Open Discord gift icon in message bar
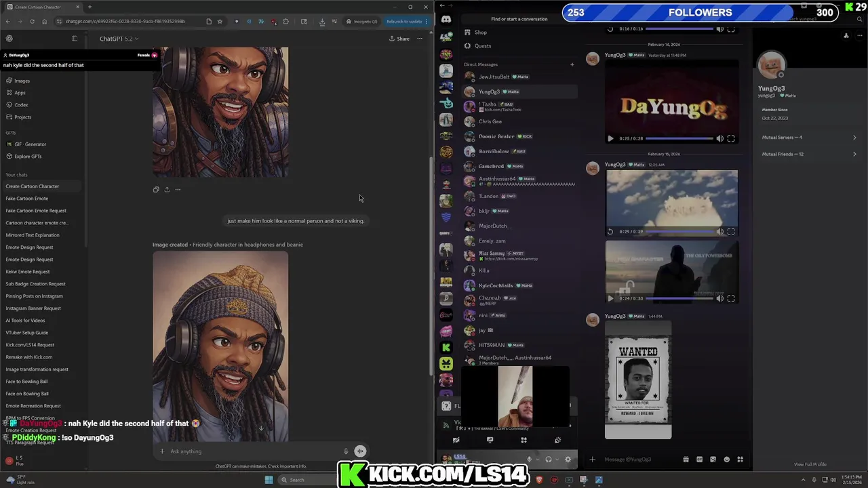The width and height of the screenshot is (868, 488). (686, 460)
